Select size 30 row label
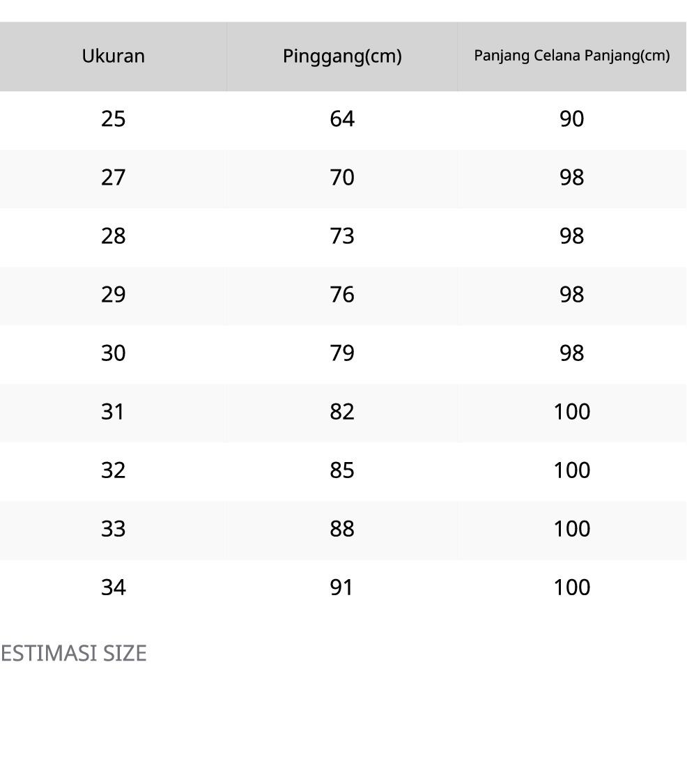 point(113,353)
